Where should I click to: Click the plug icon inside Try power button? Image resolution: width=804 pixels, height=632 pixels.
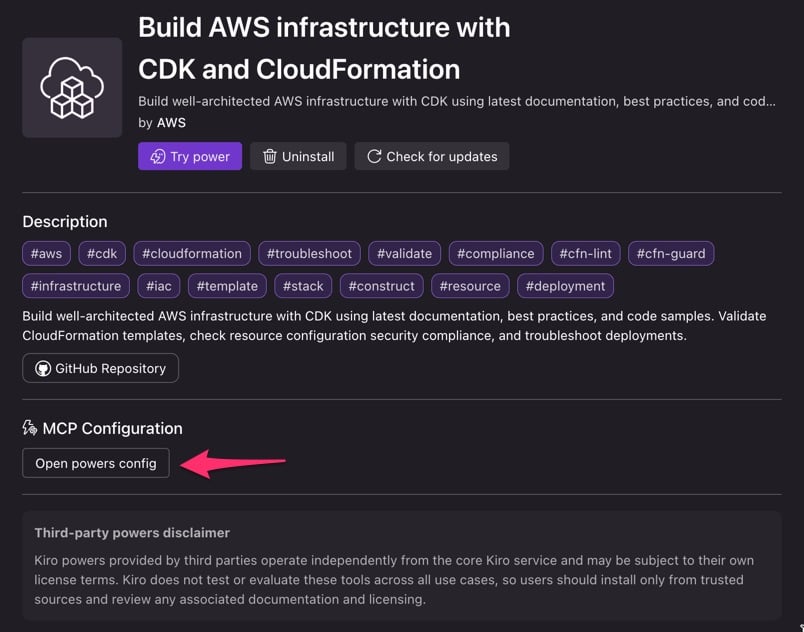point(159,156)
